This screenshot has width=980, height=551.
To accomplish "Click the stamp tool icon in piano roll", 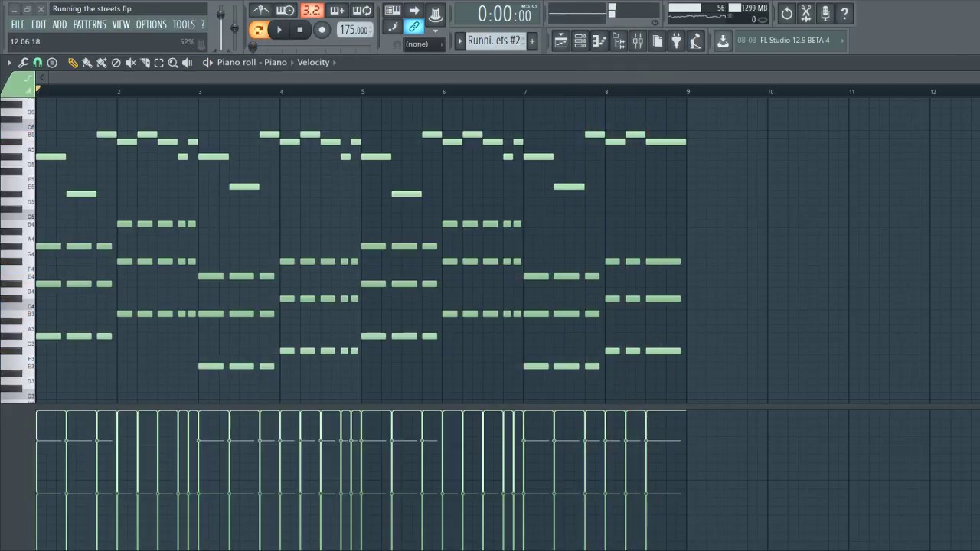I will coord(52,63).
